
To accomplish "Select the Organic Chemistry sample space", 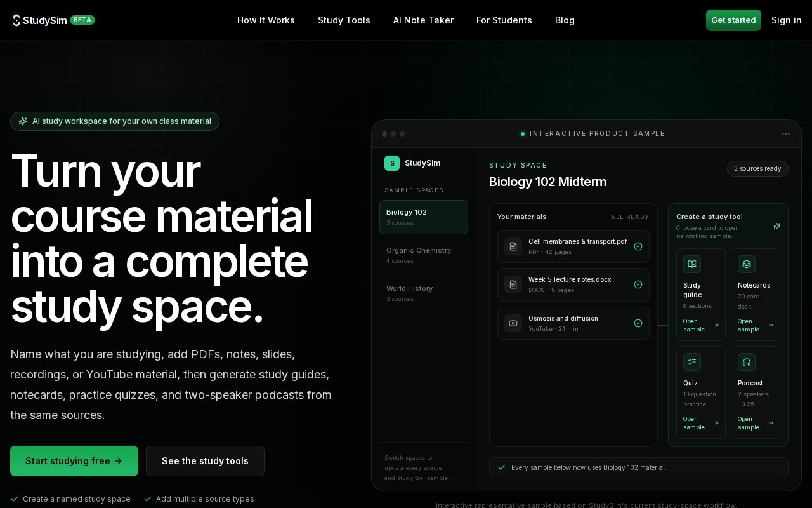I will 424,255.
